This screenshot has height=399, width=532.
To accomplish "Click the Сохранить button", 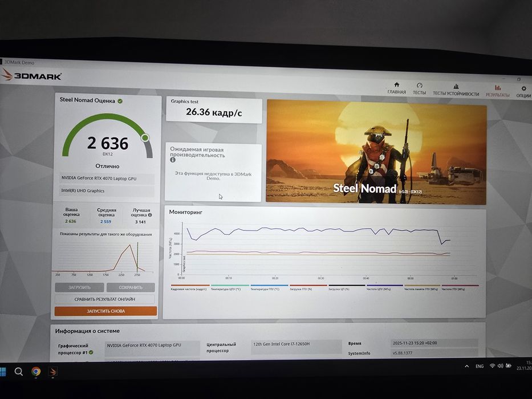I will (131, 287).
